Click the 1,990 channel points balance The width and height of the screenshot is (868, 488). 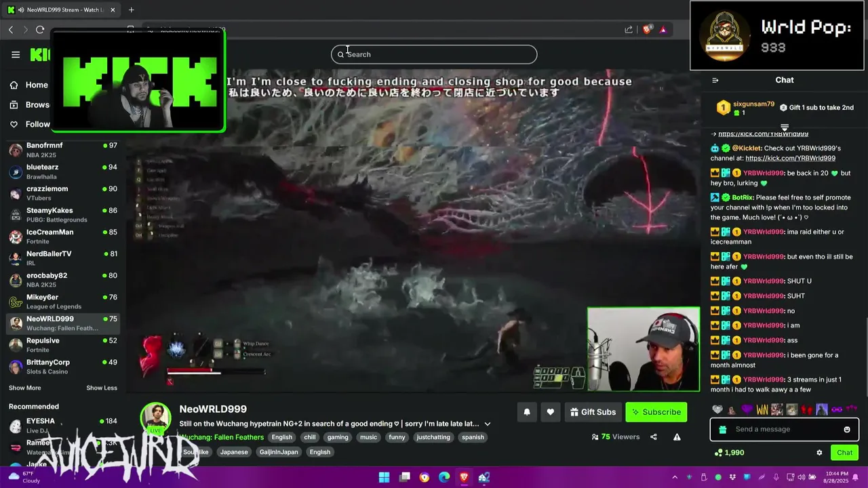[x=729, y=453]
